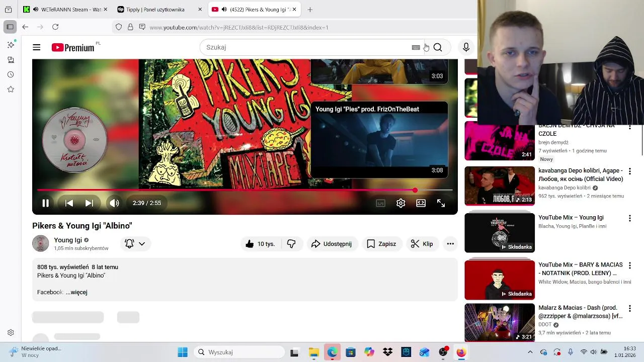The height and width of the screenshot is (362, 644).
Task: Pause the playing video
Action: (x=45, y=203)
